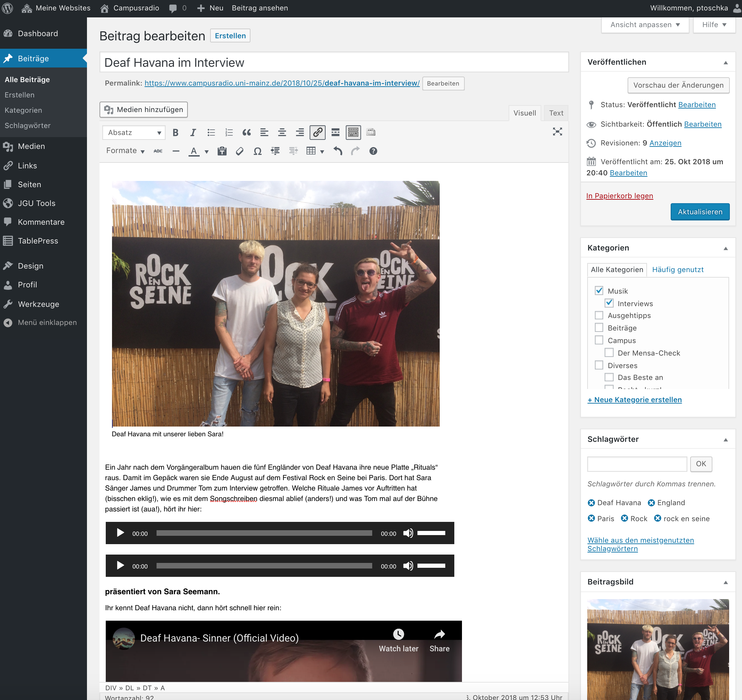742x700 pixels.
Task: Collapse the Schlagwörter panel
Action: pos(726,440)
